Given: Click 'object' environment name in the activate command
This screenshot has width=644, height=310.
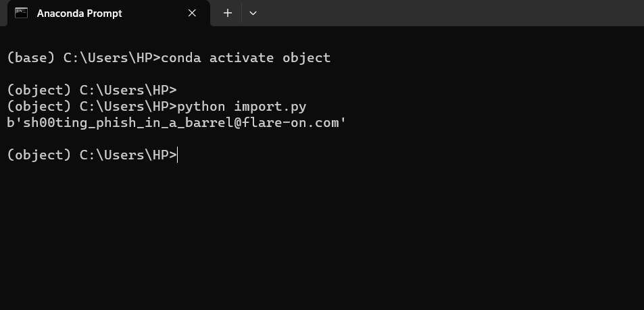Looking at the screenshot, I should (x=306, y=57).
